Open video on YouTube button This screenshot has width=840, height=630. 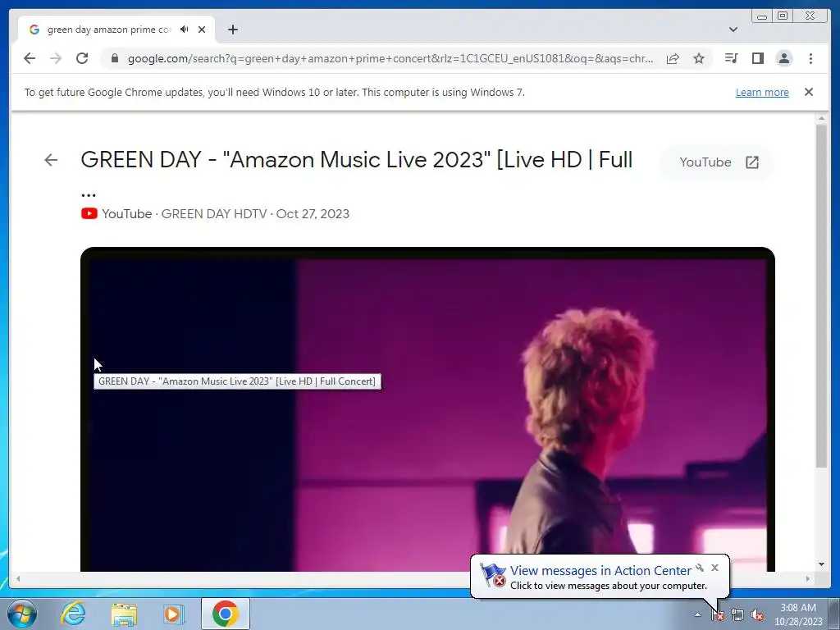(x=719, y=162)
